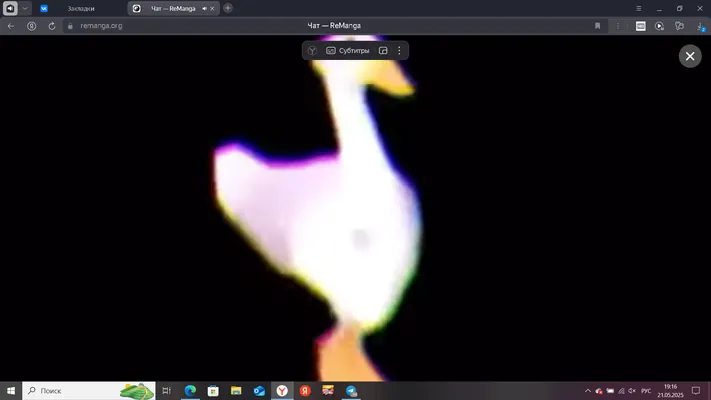Open a new browser tab
Screen dimensions: 711x400
pyautogui.click(x=228, y=8)
